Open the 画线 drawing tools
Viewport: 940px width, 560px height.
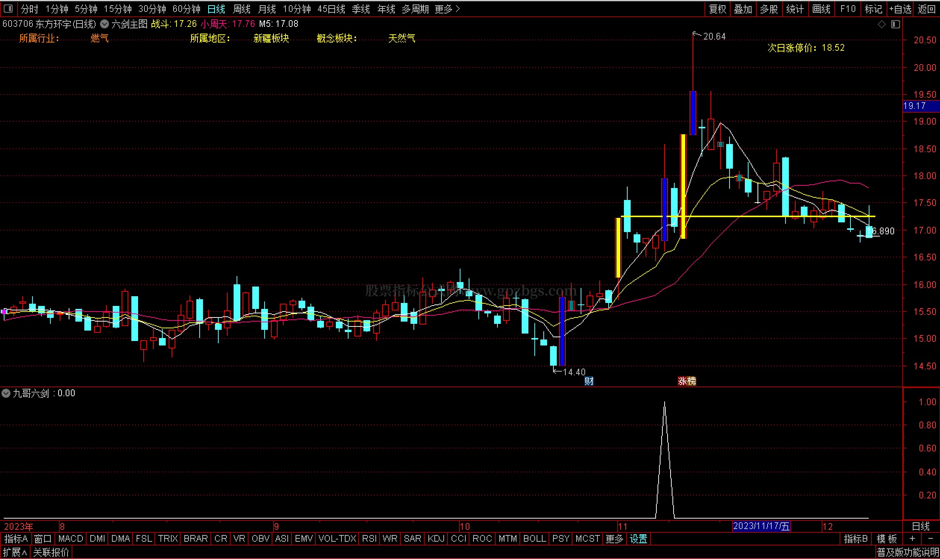[821, 9]
